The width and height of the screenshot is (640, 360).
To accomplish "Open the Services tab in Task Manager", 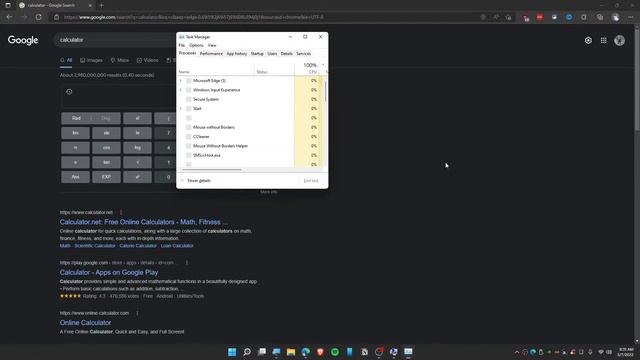I will click(x=303, y=53).
